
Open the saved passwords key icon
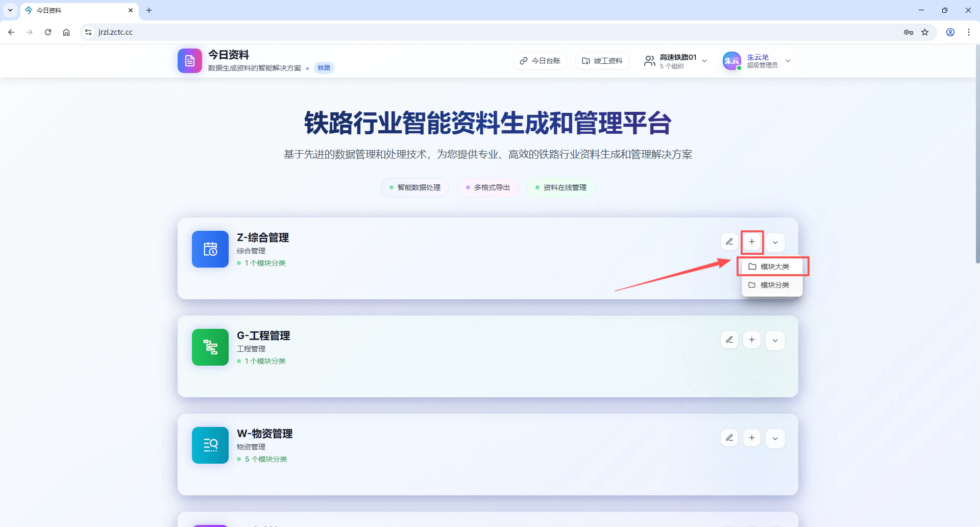[x=909, y=32]
